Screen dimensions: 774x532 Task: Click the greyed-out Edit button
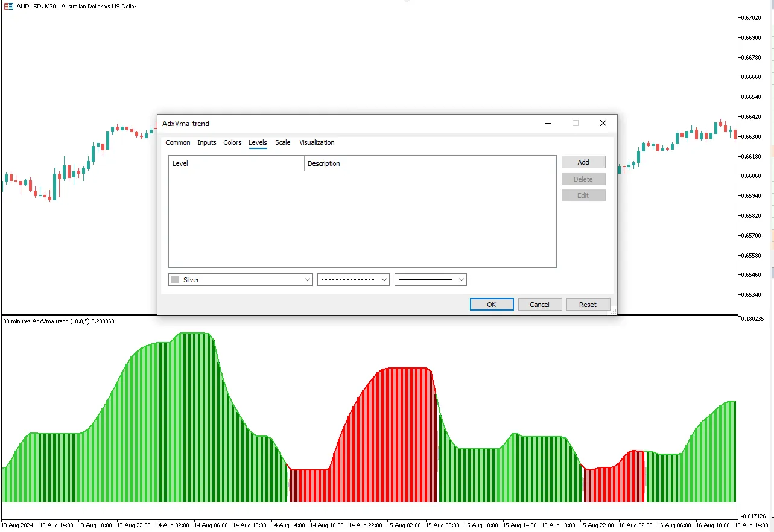tap(583, 195)
